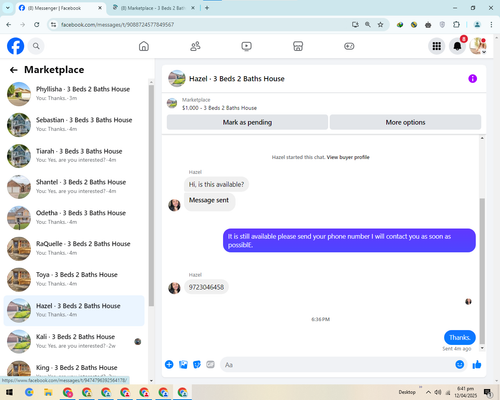500x400 pixels.
Task: Open File Explorer from the taskbar
Action: 48,392
